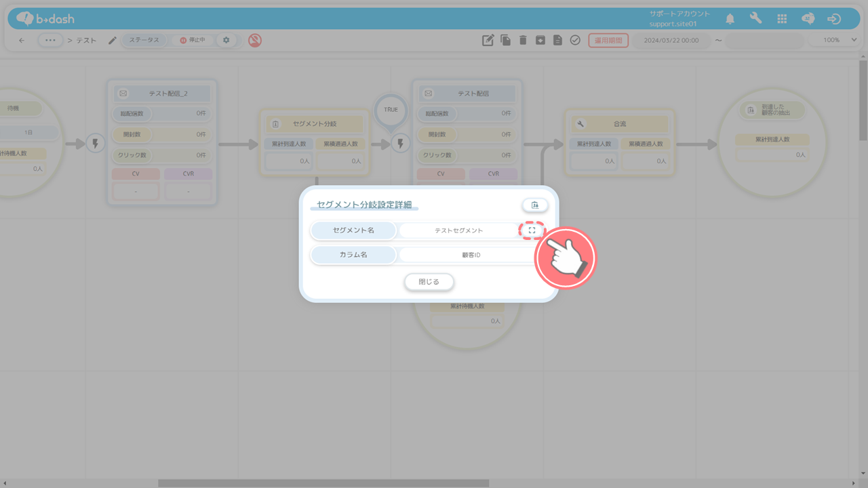The width and height of the screenshot is (868, 488).
Task: Expand the breadcrumb ellipsis button
Action: click(x=50, y=40)
